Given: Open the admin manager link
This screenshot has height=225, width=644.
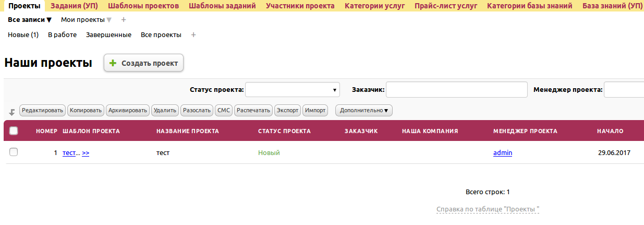Looking at the screenshot, I should 503,153.
